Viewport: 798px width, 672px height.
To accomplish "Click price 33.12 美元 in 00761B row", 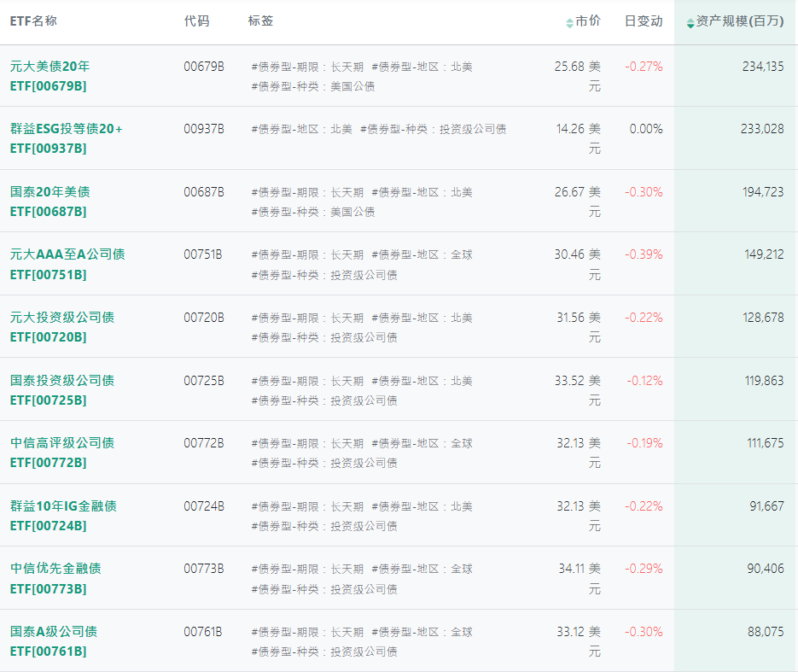I will click(x=579, y=641).
